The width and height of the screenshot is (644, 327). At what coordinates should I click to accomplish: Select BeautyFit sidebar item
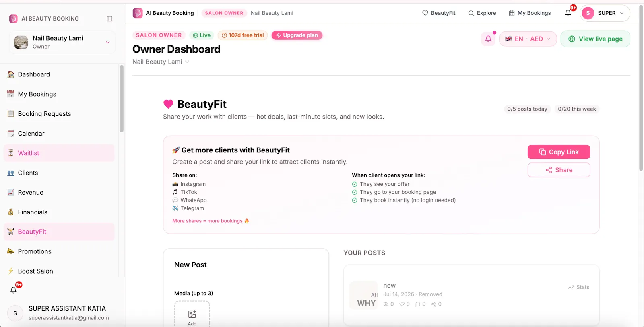pyautogui.click(x=59, y=232)
